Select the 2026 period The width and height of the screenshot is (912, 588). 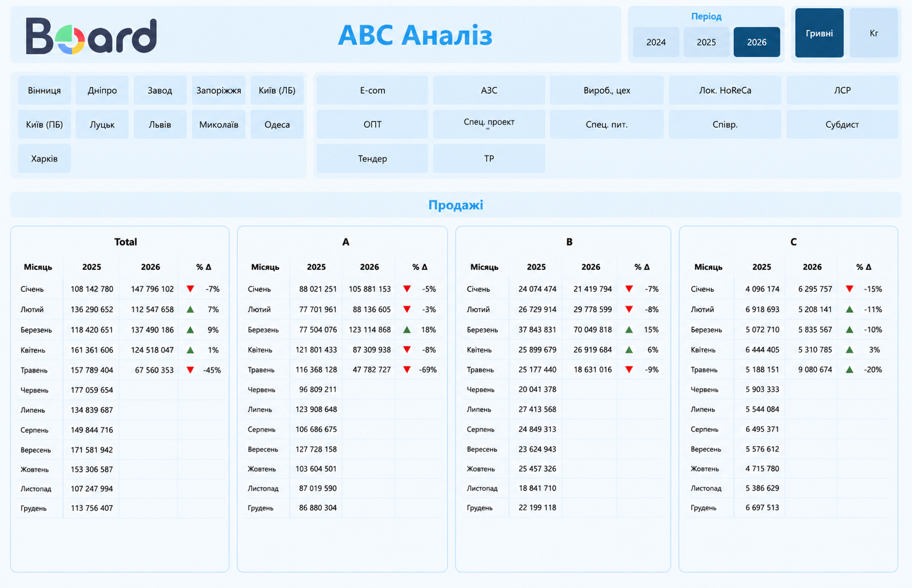pyautogui.click(x=757, y=42)
